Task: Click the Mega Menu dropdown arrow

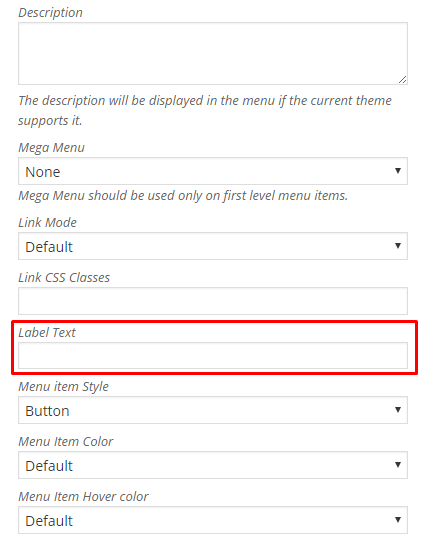Action: pos(398,171)
